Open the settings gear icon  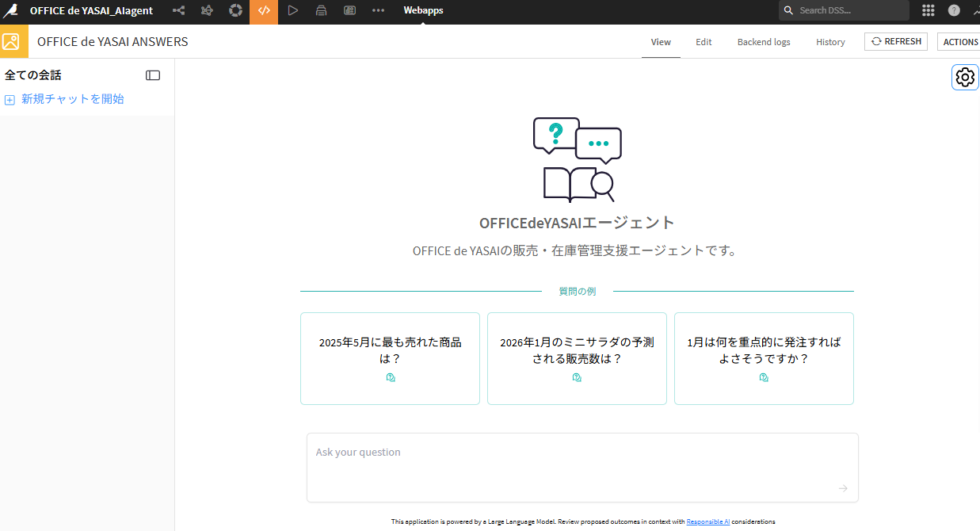[x=965, y=77]
